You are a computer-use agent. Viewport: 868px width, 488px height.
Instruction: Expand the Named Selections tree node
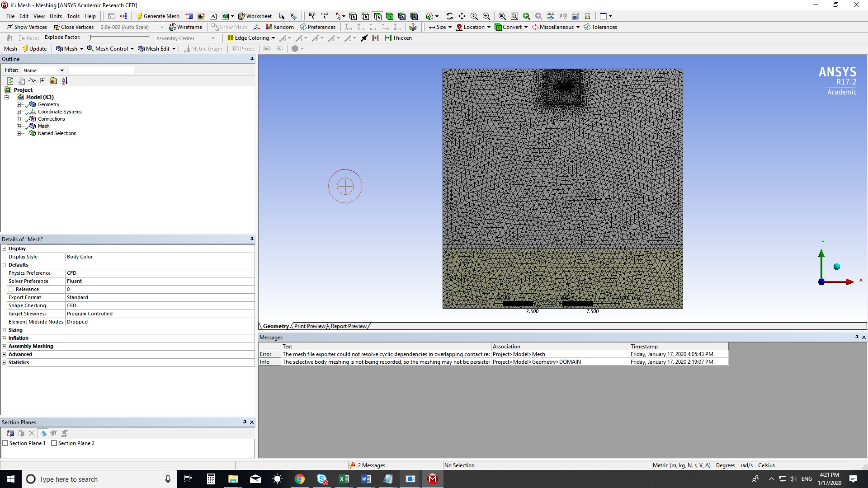[x=19, y=133]
